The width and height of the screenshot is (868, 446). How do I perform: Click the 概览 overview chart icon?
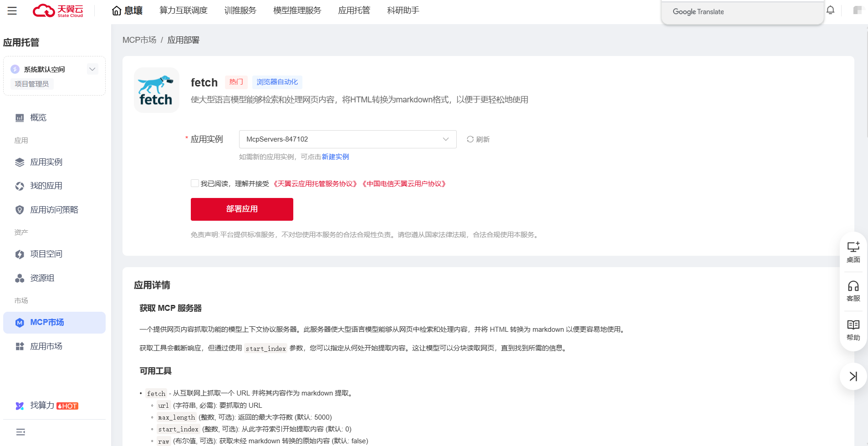click(x=20, y=118)
